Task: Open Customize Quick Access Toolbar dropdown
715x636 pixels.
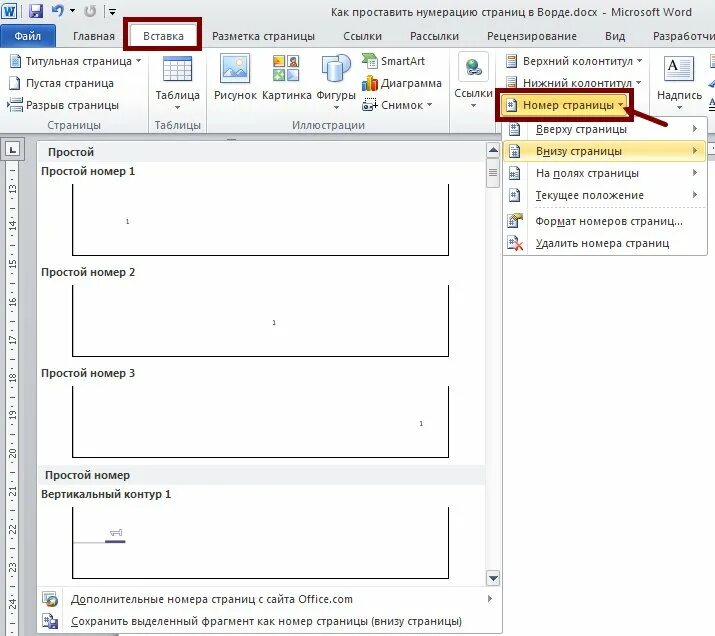Action: point(112,12)
